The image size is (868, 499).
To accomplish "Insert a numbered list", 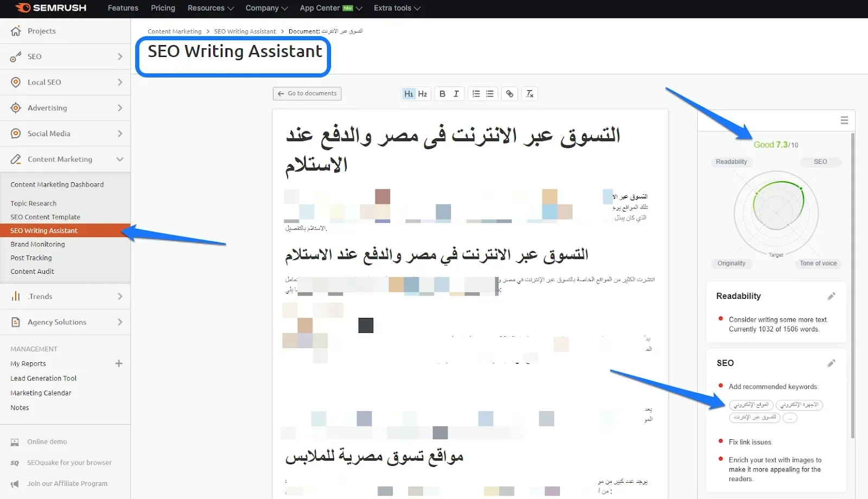I will point(476,94).
